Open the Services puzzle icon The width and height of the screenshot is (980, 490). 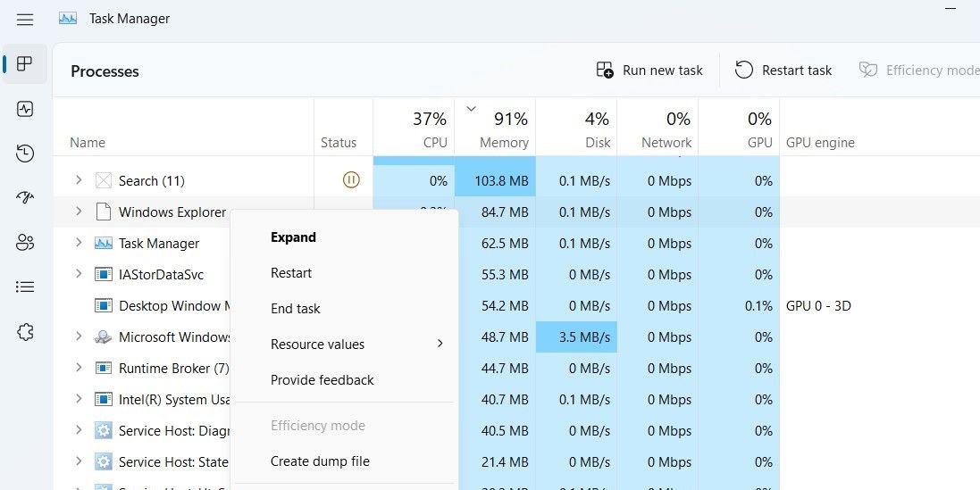coord(25,332)
